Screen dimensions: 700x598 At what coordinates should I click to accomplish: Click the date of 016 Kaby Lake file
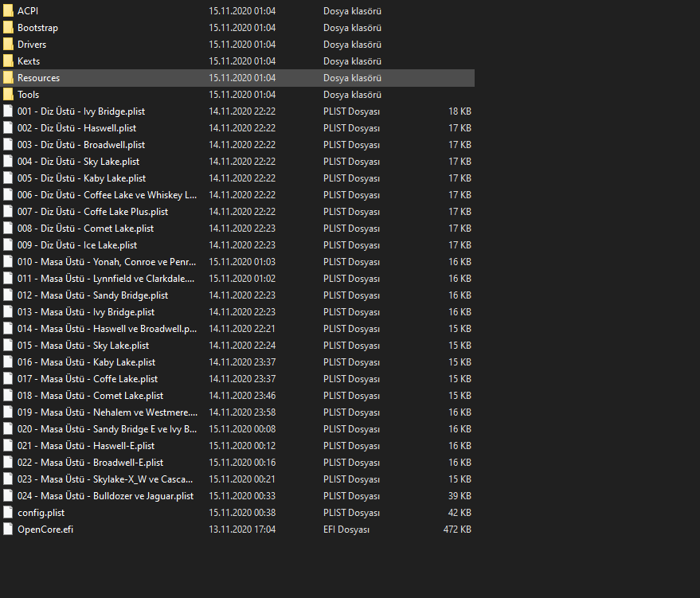pyautogui.click(x=242, y=362)
